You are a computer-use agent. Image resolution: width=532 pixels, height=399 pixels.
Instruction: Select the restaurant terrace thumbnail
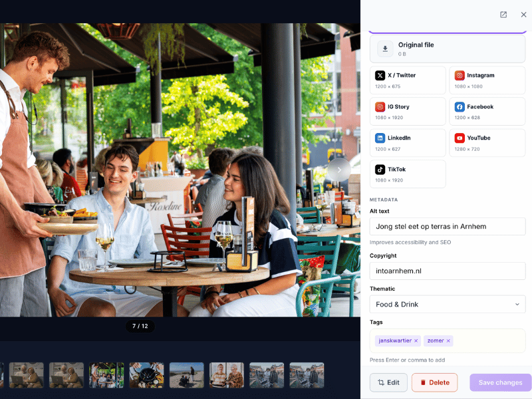click(x=106, y=375)
